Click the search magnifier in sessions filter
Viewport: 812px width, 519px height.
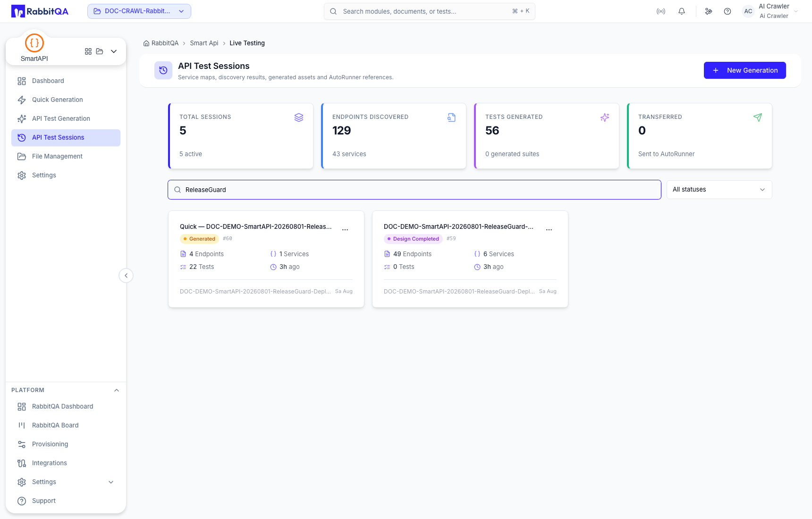pos(178,190)
